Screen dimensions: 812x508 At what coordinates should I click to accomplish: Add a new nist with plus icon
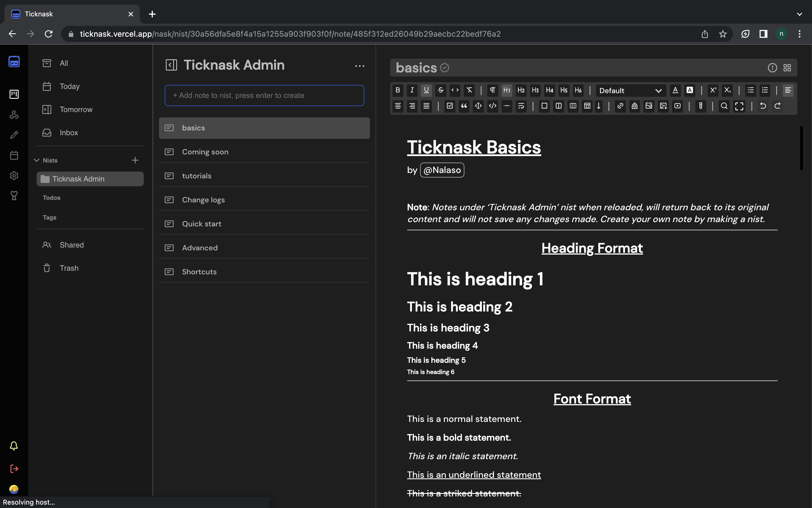(135, 160)
